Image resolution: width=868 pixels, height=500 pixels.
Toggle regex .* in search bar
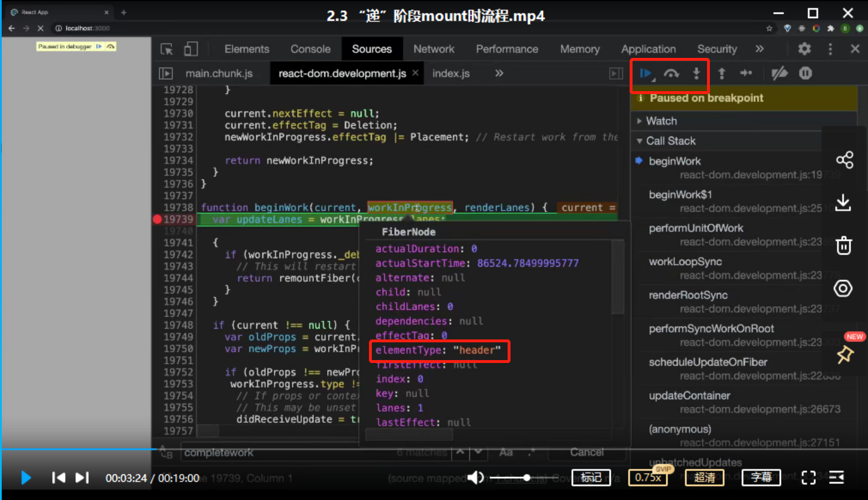531,452
